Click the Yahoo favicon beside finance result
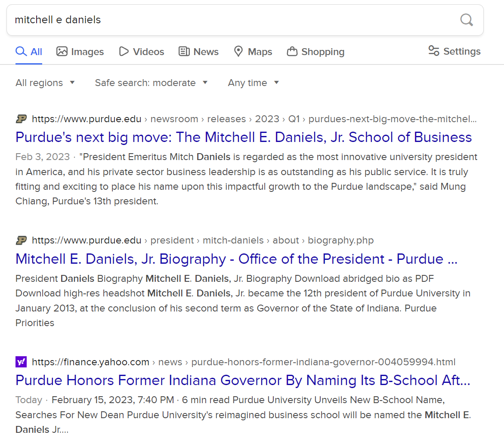 point(21,362)
